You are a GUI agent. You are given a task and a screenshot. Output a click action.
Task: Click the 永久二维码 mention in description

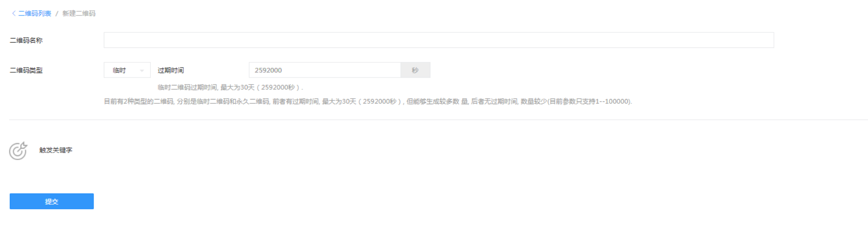pyautogui.click(x=253, y=101)
